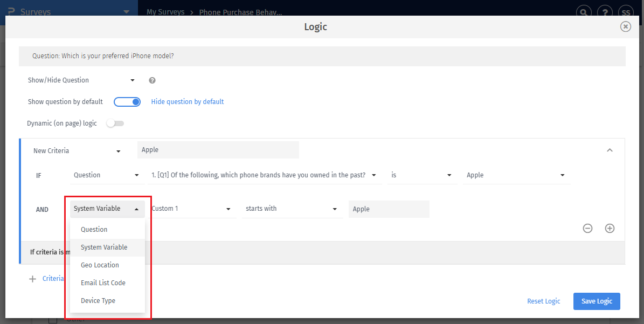Screen dimensions: 644x324
Task: Select Geo Location from the dropdown list
Action: pos(100,265)
